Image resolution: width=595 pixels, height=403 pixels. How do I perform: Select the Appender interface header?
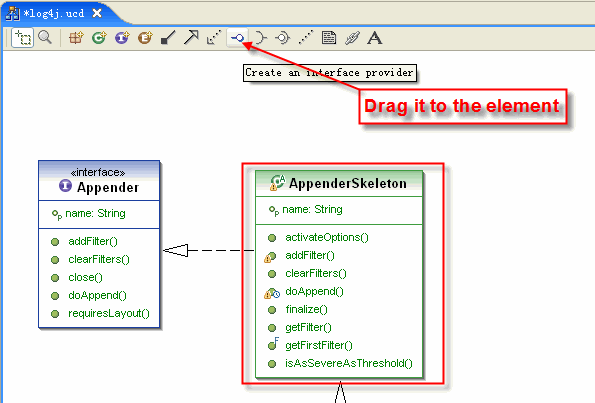[x=99, y=181]
